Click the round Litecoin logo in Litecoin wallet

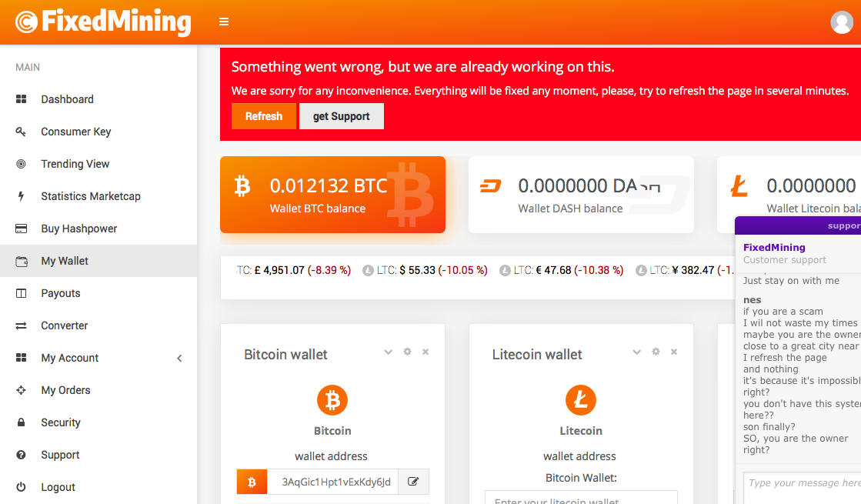coord(581,400)
